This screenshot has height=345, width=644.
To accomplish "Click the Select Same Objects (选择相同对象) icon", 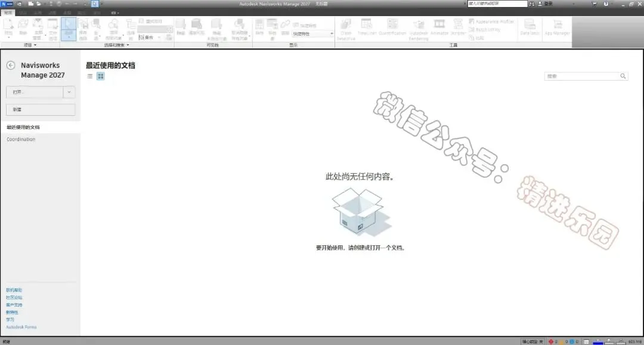I will (113, 29).
